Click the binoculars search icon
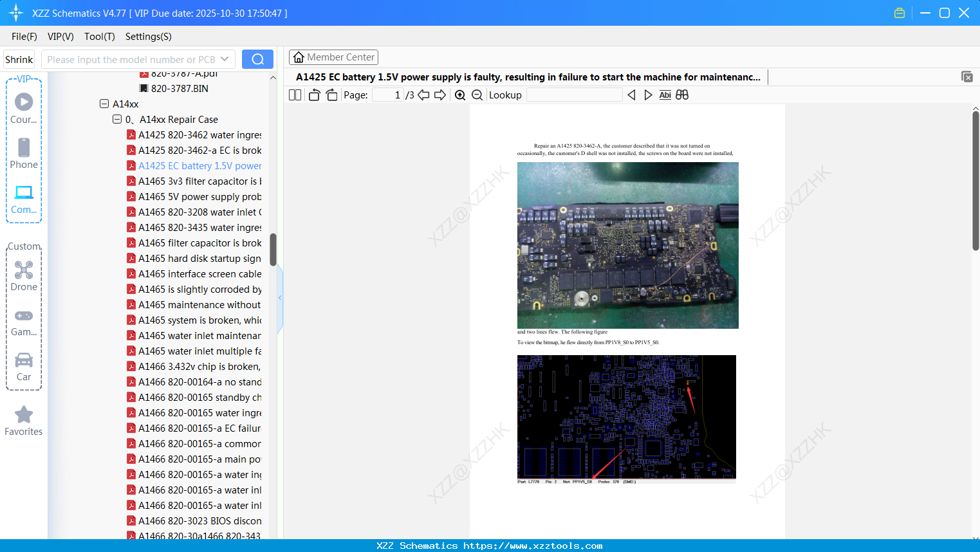 point(682,95)
